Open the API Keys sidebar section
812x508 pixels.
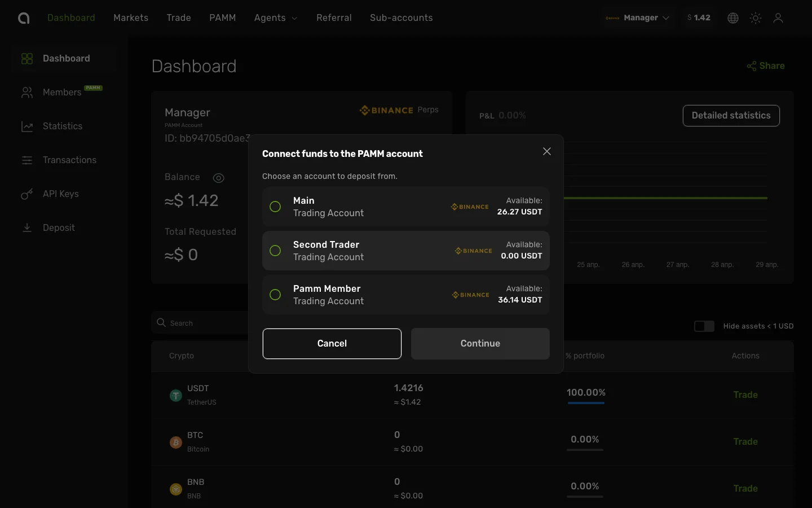(60, 194)
